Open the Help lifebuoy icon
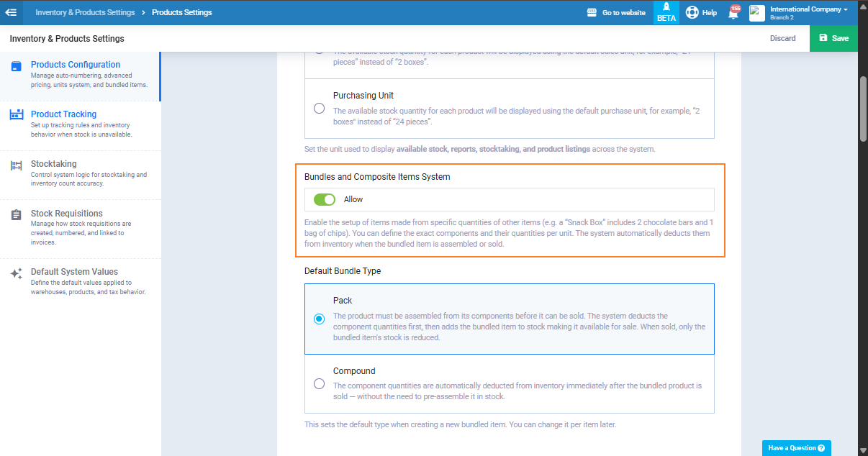 [692, 12]
